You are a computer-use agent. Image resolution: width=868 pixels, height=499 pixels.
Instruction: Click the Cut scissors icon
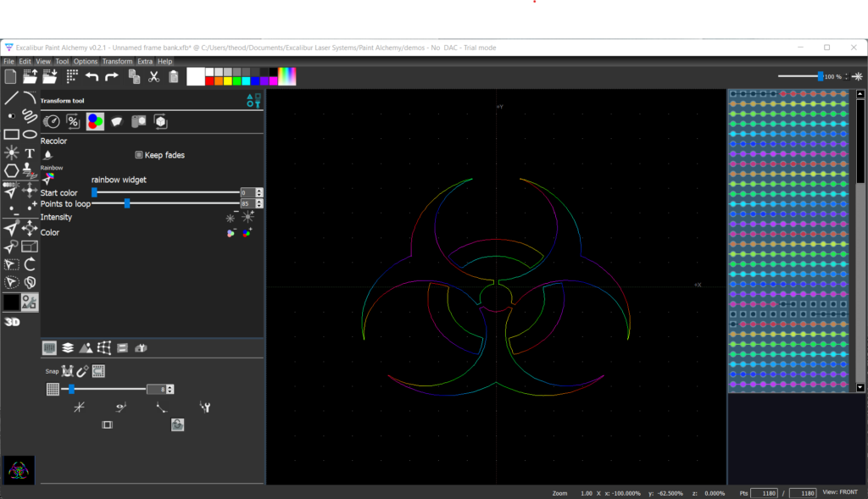click(x=153, y=77)
